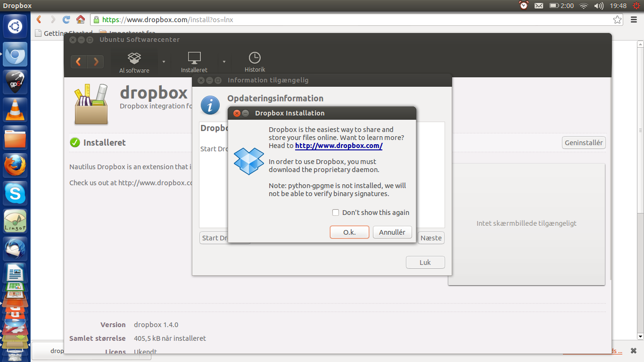Open the Getting Started bookmark
The height and width of the screenshot is (362, 644).
[64, 33]
